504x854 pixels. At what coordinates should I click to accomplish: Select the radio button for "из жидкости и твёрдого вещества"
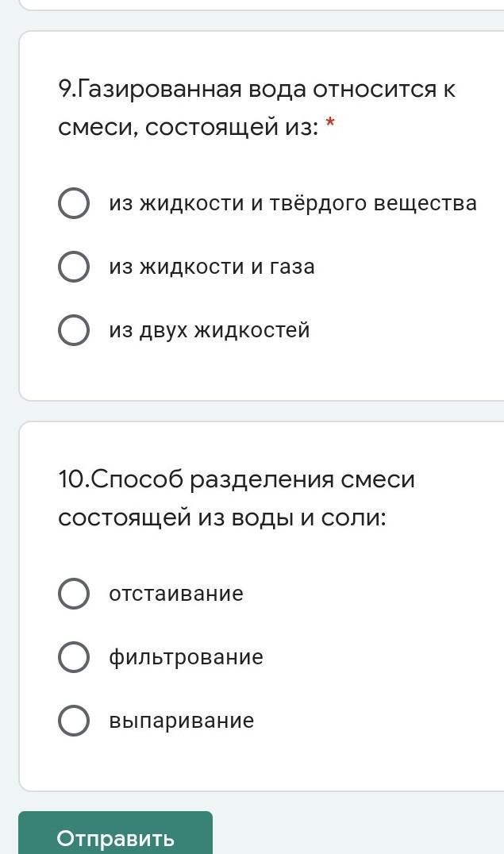point(74,203)
